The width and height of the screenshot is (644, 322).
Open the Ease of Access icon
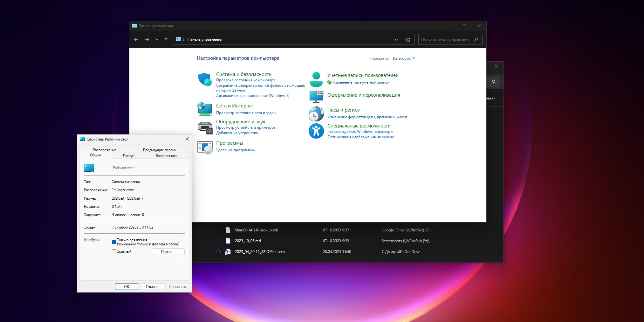coord(316,131)
